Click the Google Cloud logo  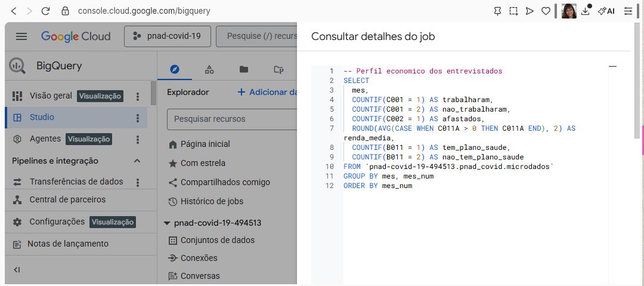click(x=76, y=36)
